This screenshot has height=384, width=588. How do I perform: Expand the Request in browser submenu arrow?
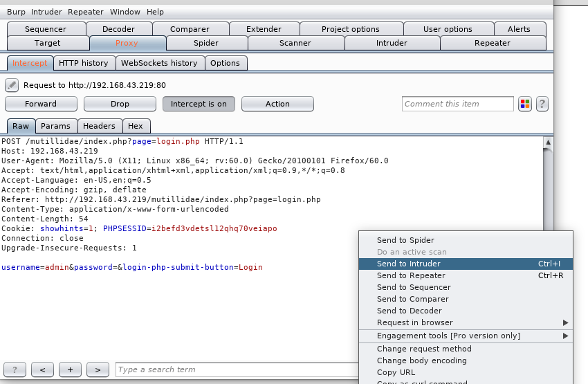565,322
